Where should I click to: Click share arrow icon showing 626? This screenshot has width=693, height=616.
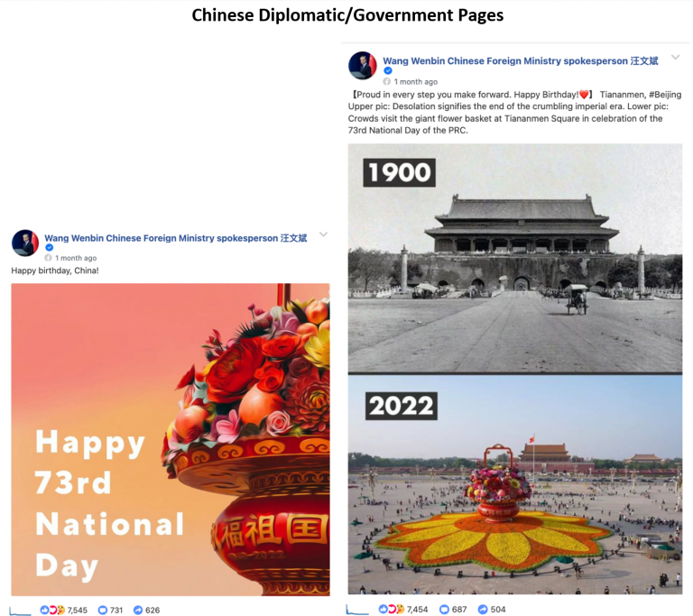138,610
